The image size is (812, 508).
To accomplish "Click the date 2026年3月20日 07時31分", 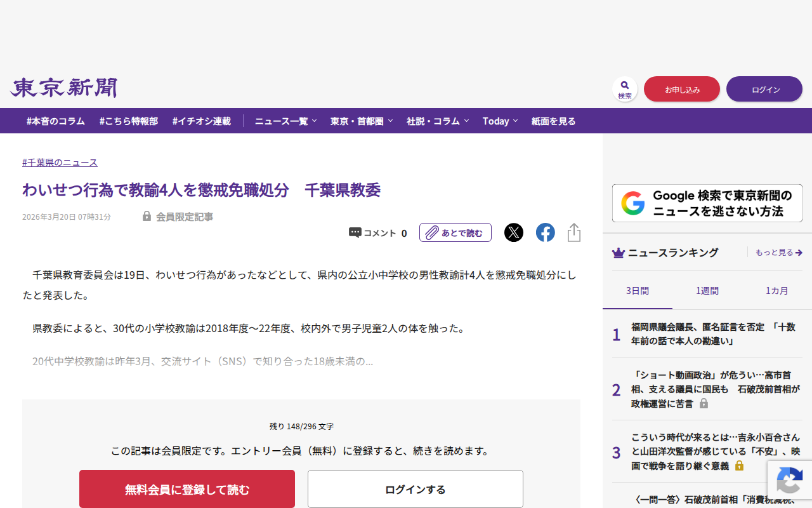I will pyautogui.click(x=67, y=217).
